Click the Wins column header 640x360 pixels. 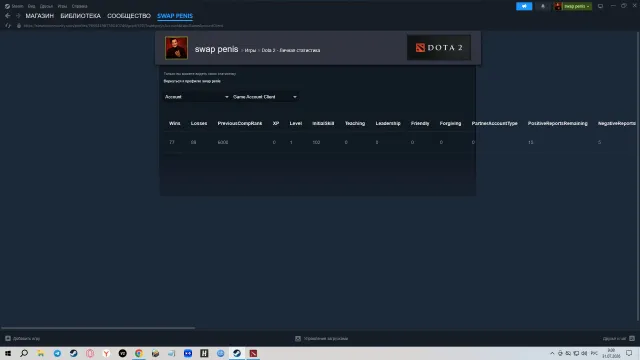click(175, 123)
